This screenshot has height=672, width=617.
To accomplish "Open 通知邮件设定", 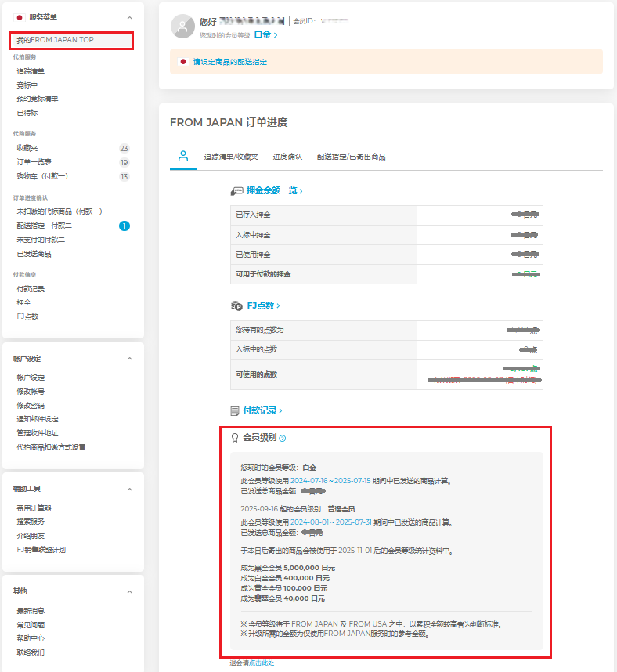I will 38,419.
